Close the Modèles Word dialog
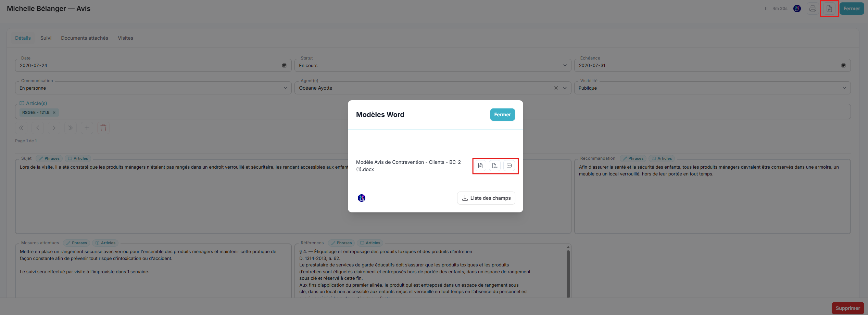Image resolution: width=868 pixels, height=315 pixels. pyautogui.click(x=502, y=115)
